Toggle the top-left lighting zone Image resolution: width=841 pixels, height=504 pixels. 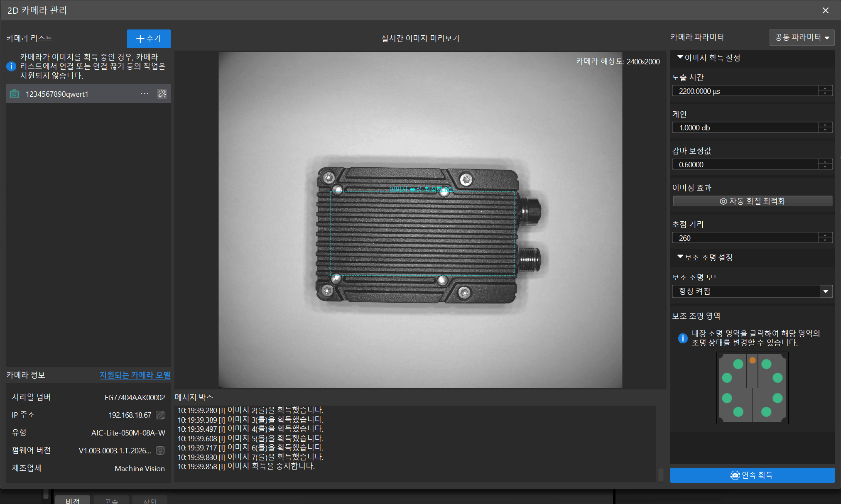(x=732, y=370)
